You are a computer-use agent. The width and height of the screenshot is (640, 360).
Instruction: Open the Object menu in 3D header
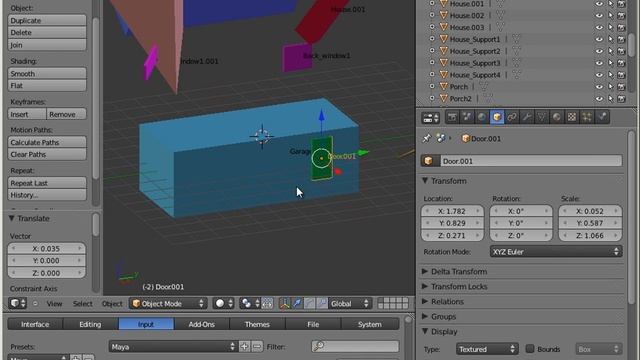(112, 303)
